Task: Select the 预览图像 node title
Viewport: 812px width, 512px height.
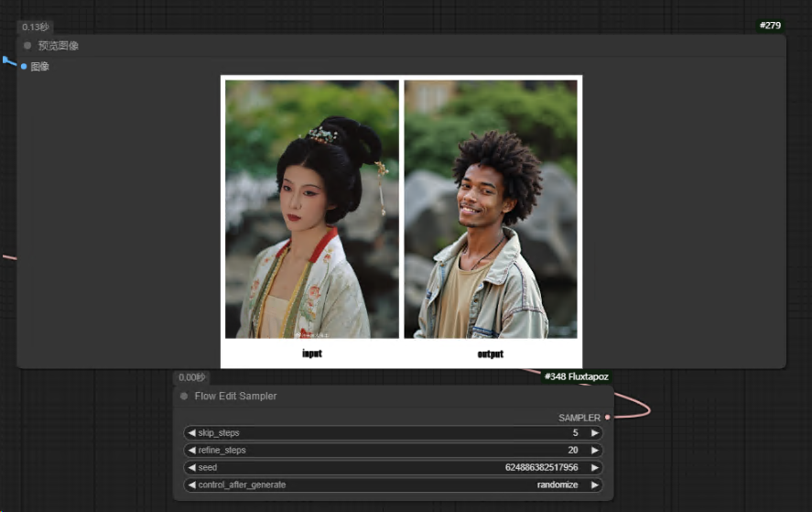Action: tap(59, 46)
